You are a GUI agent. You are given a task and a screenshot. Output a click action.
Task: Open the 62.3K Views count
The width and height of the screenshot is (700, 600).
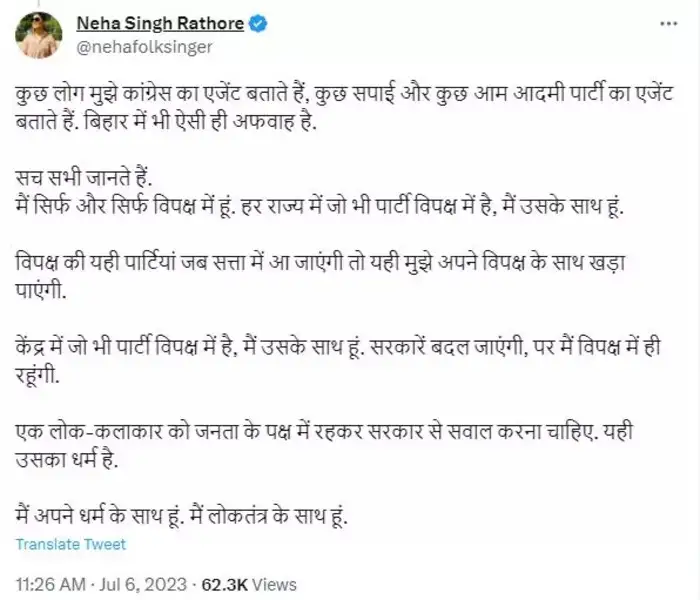[249, 584]
